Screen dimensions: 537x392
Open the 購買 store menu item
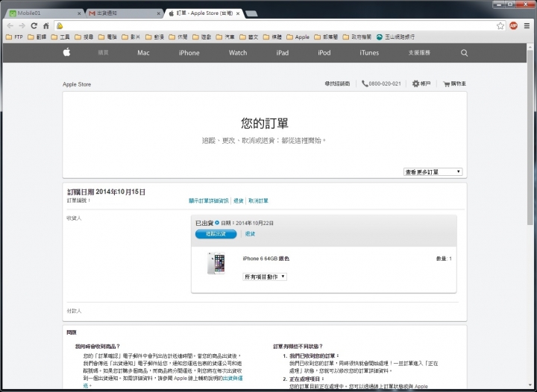tap(103, 52)
